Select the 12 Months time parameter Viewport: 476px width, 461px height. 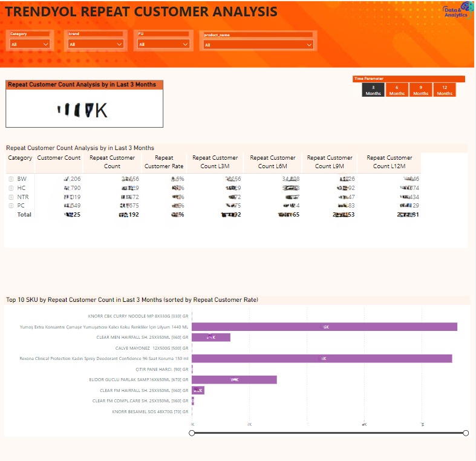coord(445,90)
